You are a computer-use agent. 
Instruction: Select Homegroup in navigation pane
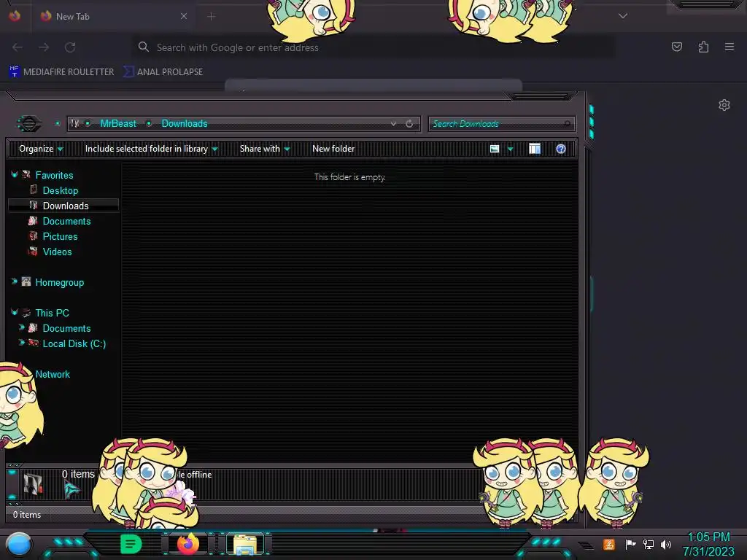click(60, 282)
